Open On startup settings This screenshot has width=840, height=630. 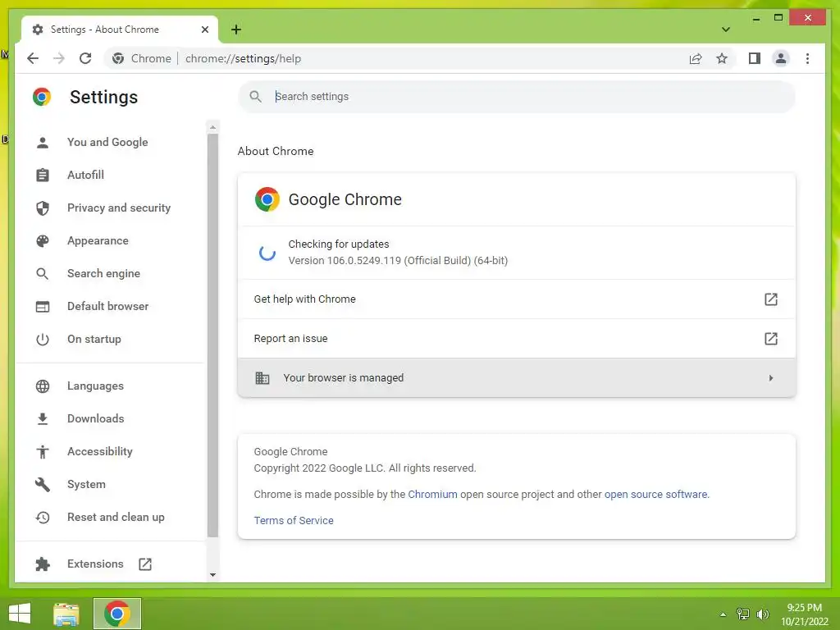(94, 339)
